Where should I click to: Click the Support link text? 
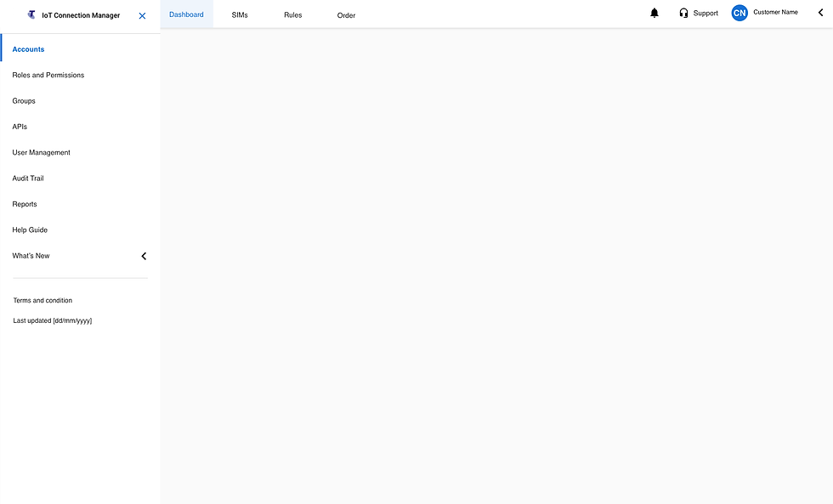[x=705, y=14]
